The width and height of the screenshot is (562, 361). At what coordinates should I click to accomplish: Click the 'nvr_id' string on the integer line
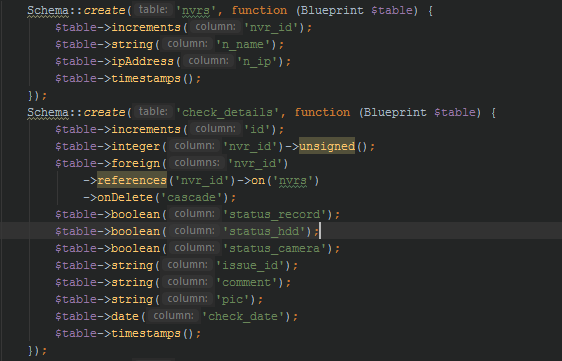[x=250, y=147]
